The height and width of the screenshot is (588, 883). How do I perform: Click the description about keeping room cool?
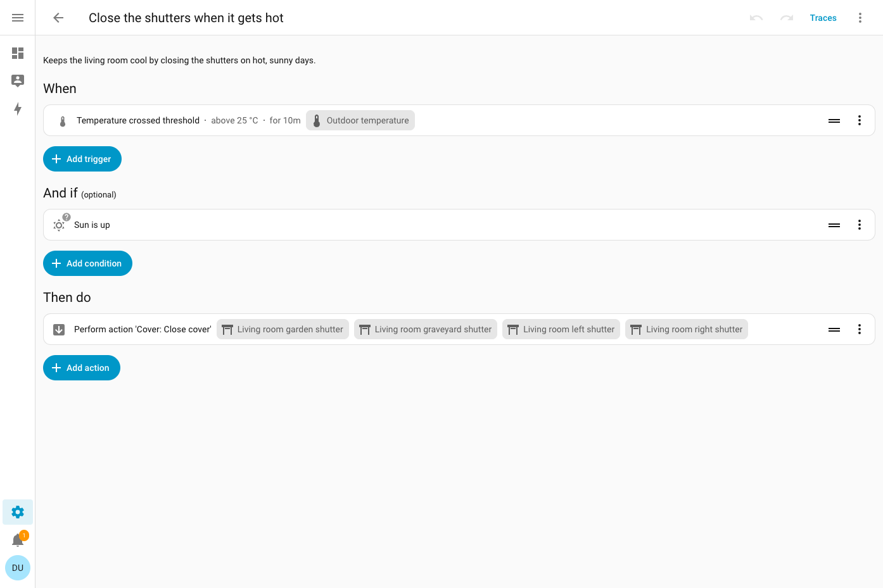(x=179, y=60)
